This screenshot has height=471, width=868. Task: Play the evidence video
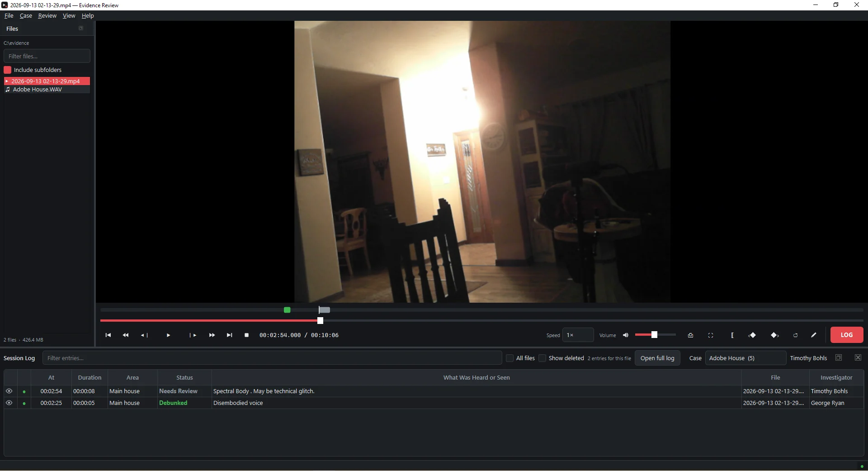point(168,335)
